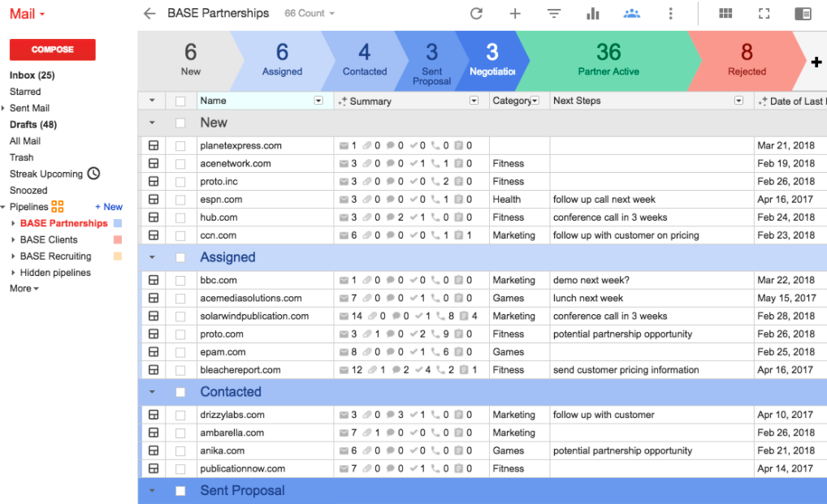Click the orange Pipelines grid icon
Viewport: 827px width, 504px height.
pos(58,206)
